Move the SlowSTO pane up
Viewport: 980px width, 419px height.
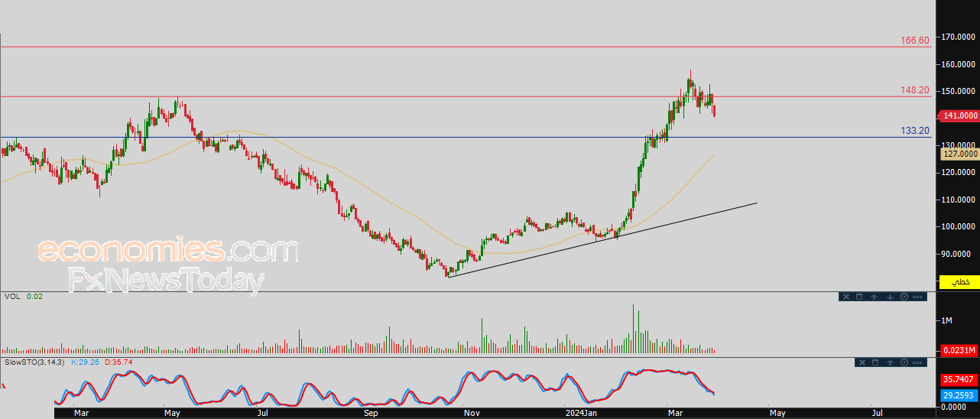890,362
